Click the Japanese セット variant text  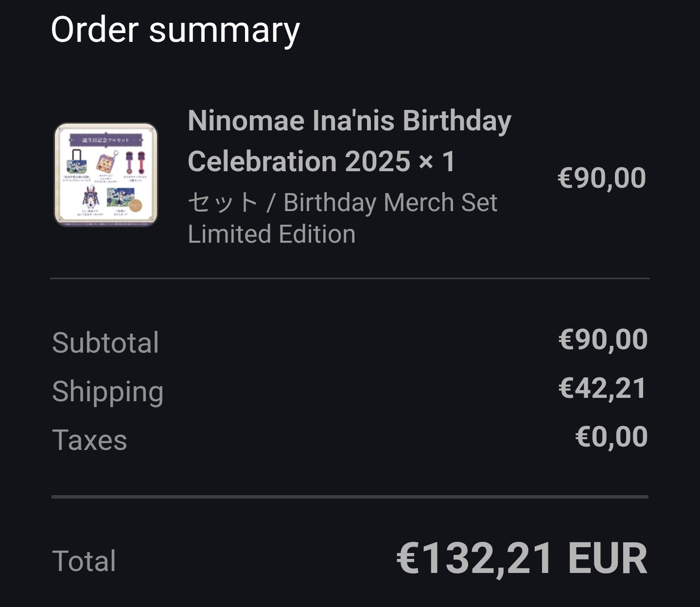point(223,202)
